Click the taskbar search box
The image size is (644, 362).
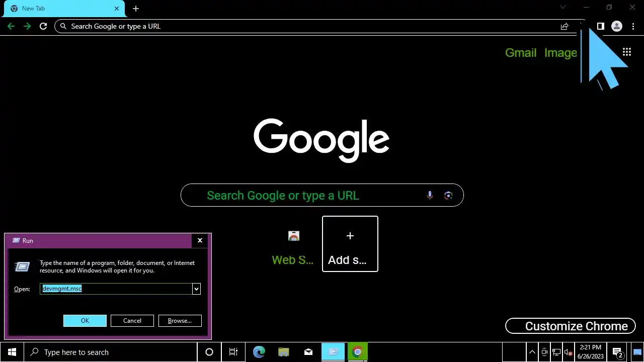tap(110, 352)
